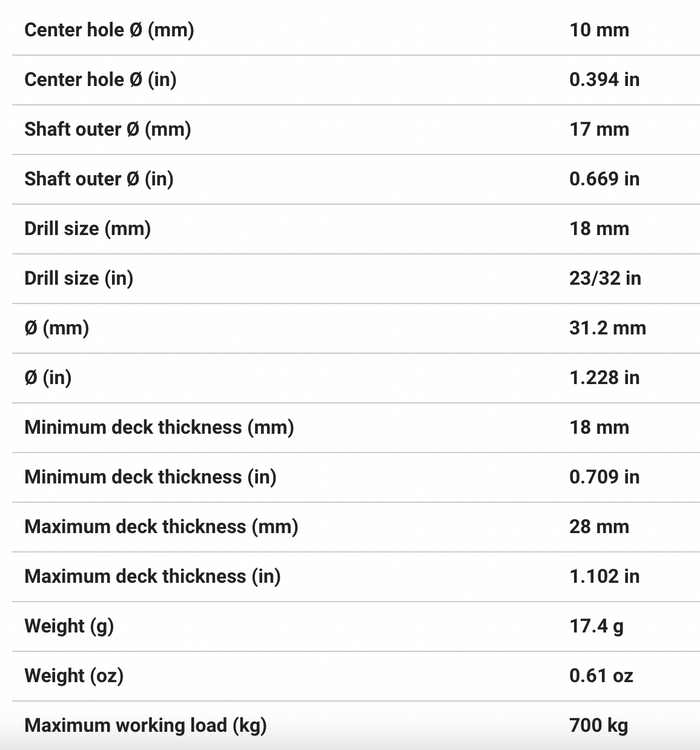Select Maximum deck thickness (mm) label

point(161,527)
